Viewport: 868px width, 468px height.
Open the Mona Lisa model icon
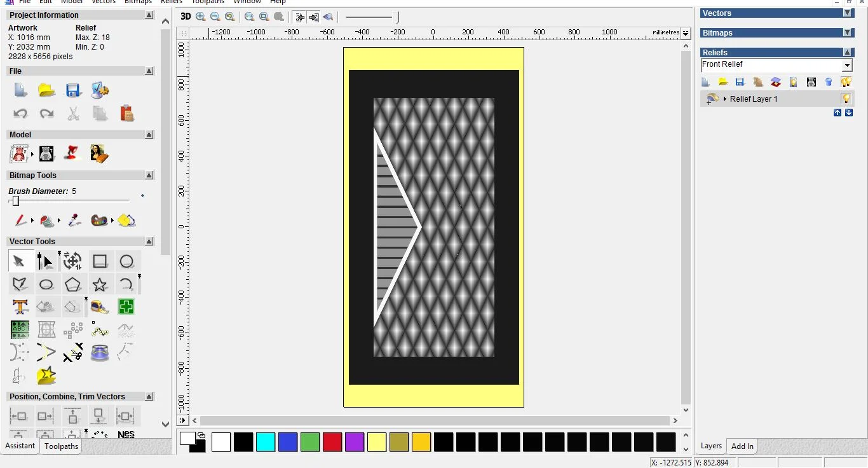tap(98, 153)
